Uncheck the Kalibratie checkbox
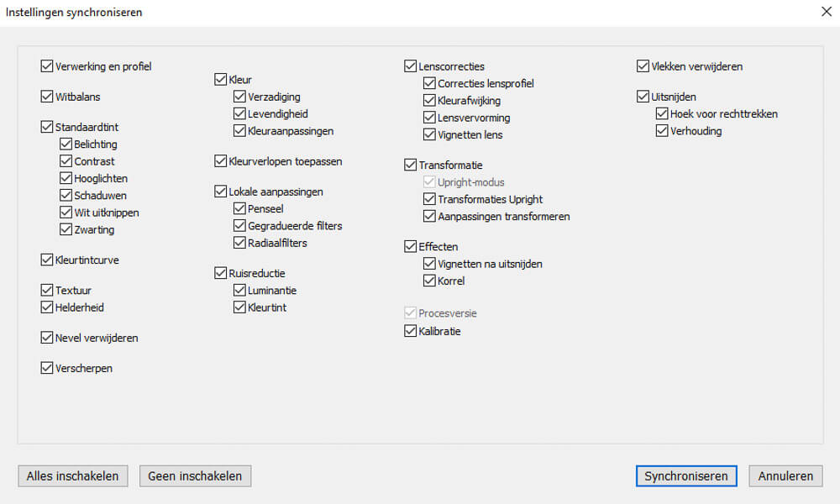This screenshot has height=504, width=840. [x=411, y=331]
